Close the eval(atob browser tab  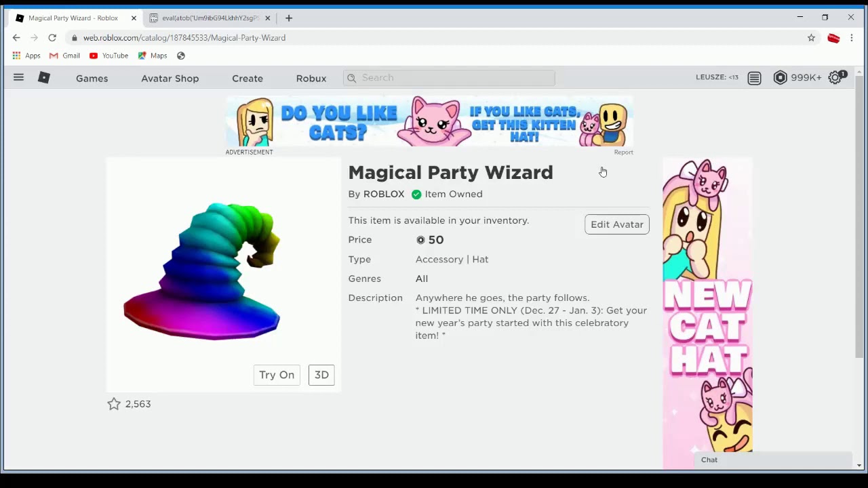[x=267, y=18]
